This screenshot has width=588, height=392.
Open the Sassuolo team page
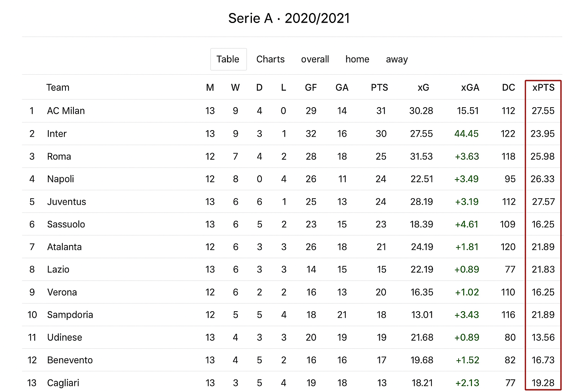tap(66, 224)
